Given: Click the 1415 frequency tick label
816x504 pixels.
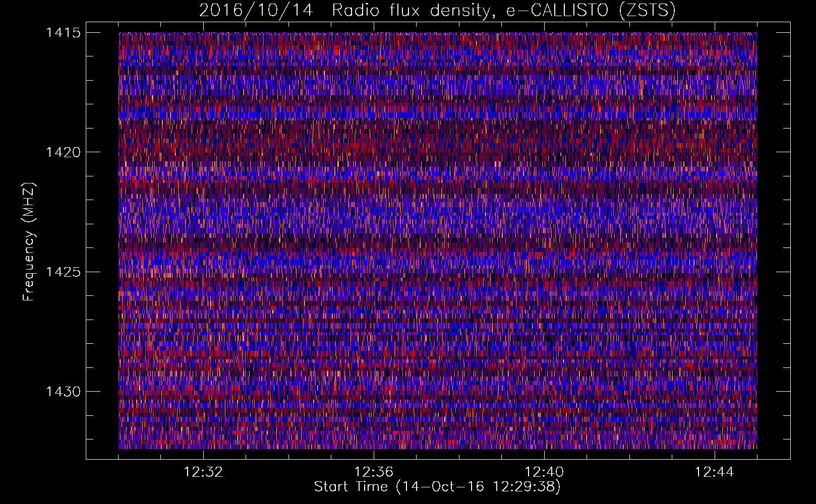Looking at the screenshot, I should pos(63,33).
